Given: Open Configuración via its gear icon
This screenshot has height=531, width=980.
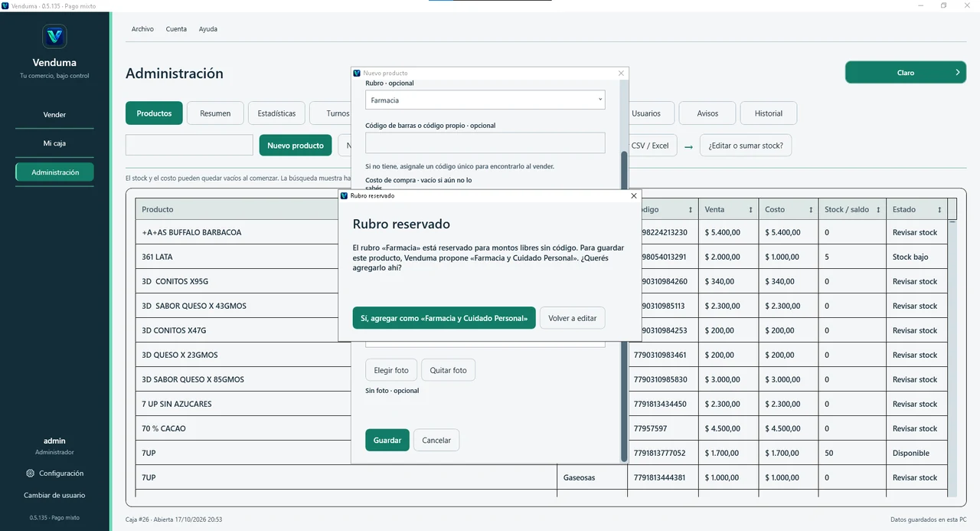Looking at the screenshot, I should tap(30, 474).
